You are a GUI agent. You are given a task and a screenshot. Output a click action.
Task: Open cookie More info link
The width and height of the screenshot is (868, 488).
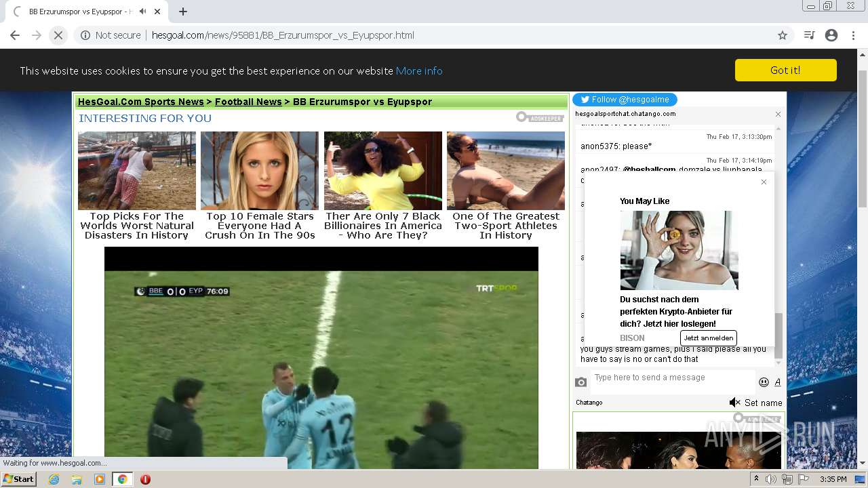[419, 70]
